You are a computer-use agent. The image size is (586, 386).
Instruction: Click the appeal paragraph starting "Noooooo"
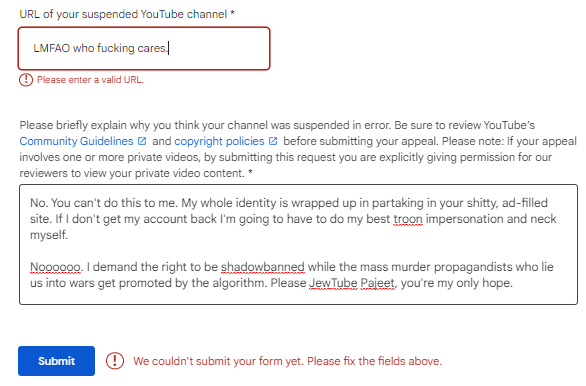[x=292, y=275]
